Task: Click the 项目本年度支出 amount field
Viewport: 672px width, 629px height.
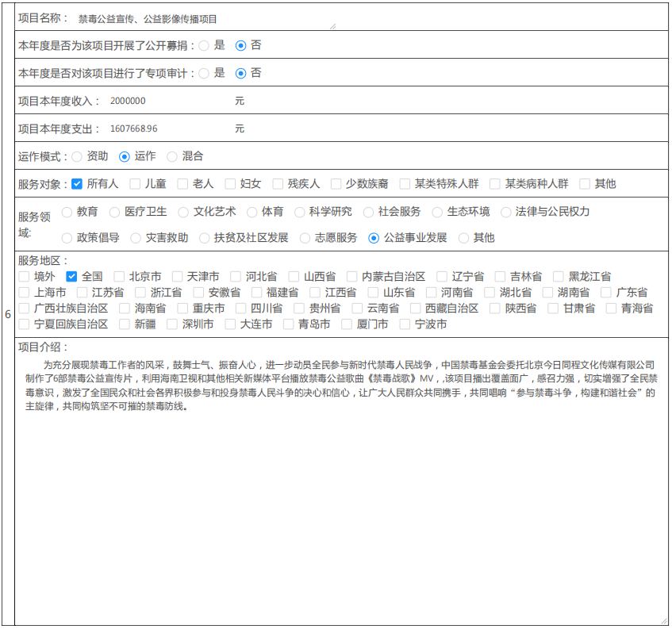Action: tap(167, 128)
